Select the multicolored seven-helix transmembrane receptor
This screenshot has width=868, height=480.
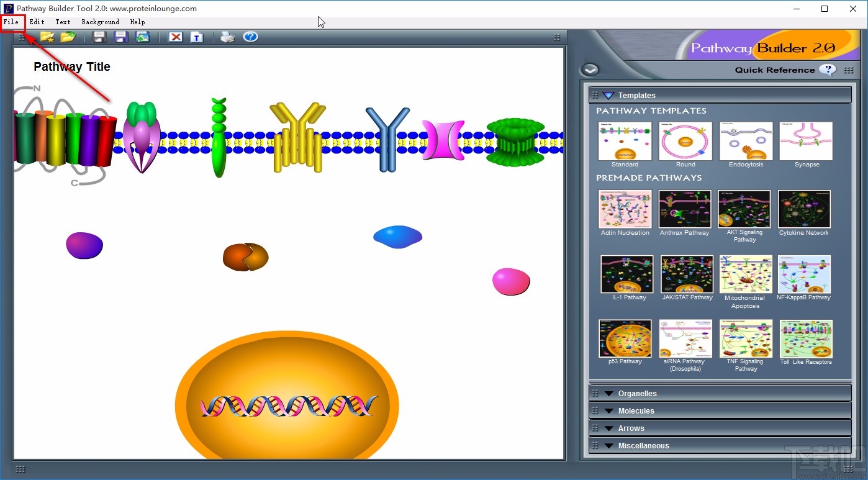click(65, 136)
